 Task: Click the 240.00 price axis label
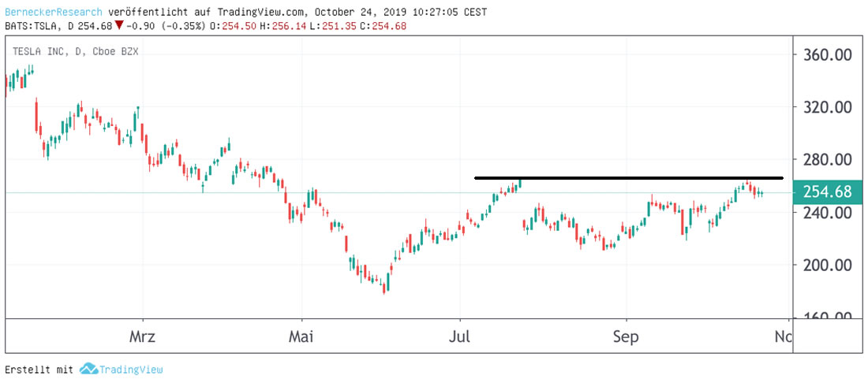tap(827, 212)
